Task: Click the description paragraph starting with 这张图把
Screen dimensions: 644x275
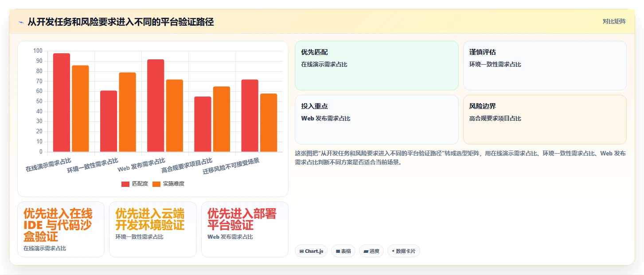Action: coord(461,158)
